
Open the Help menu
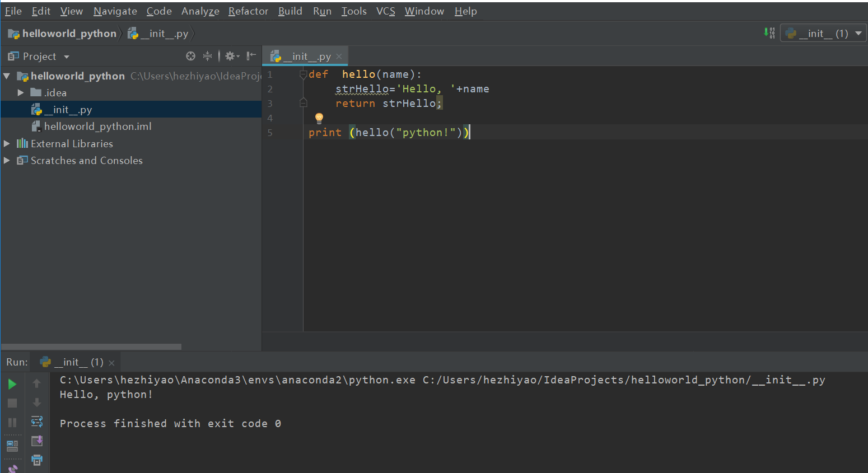point(465,11)
